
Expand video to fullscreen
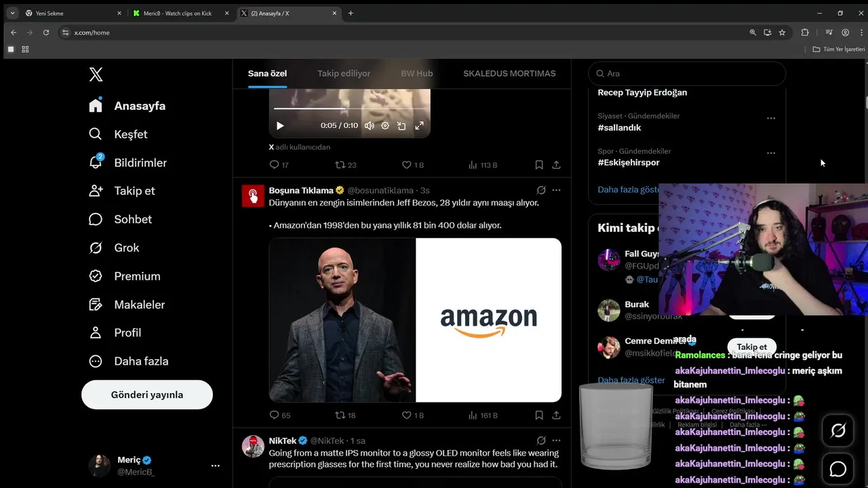pyautogui.click(x=419, y=125)
